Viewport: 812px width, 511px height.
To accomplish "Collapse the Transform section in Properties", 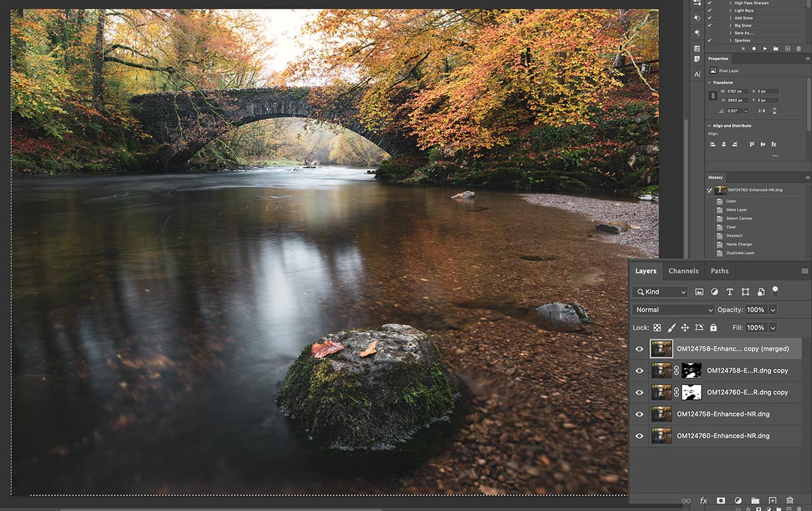I will (x=709, y=83).
